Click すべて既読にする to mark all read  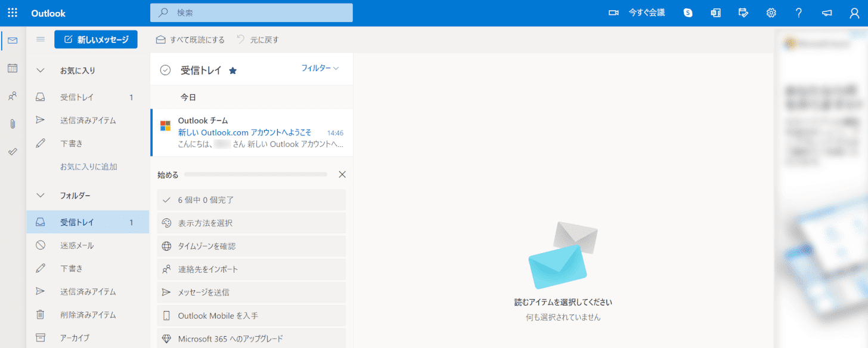191,40
